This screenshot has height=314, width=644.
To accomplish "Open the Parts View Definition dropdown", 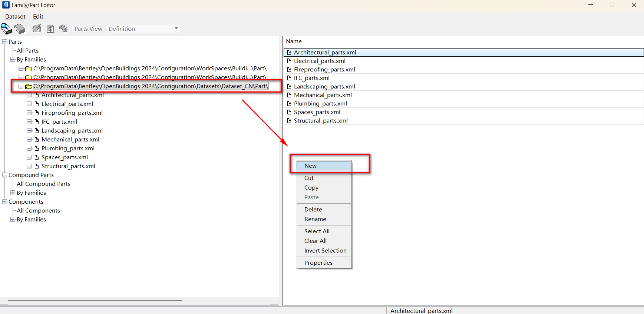I will click(143, 29).
